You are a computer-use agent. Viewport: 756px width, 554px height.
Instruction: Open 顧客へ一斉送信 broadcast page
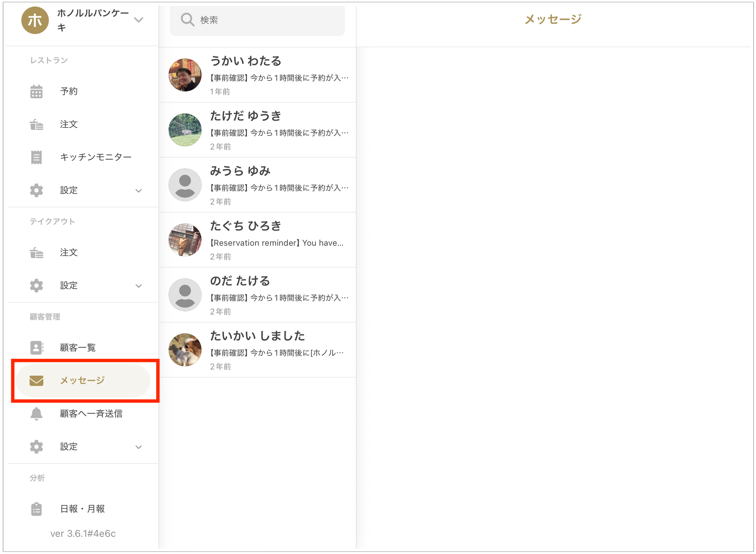(x=83, y=413)
